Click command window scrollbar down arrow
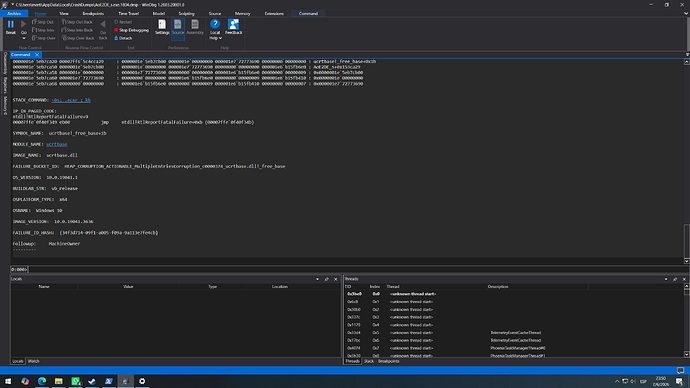690x388 pixels. coord(686,261)
